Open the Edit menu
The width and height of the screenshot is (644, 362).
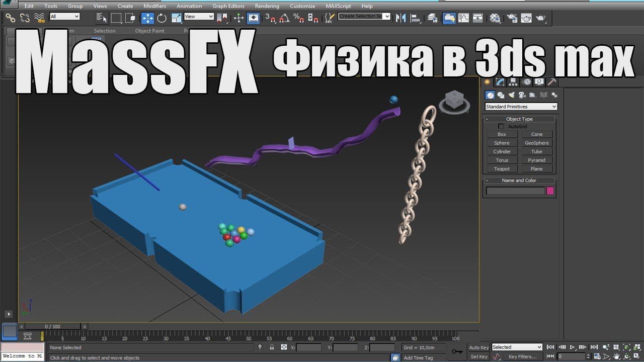(29, 6)
